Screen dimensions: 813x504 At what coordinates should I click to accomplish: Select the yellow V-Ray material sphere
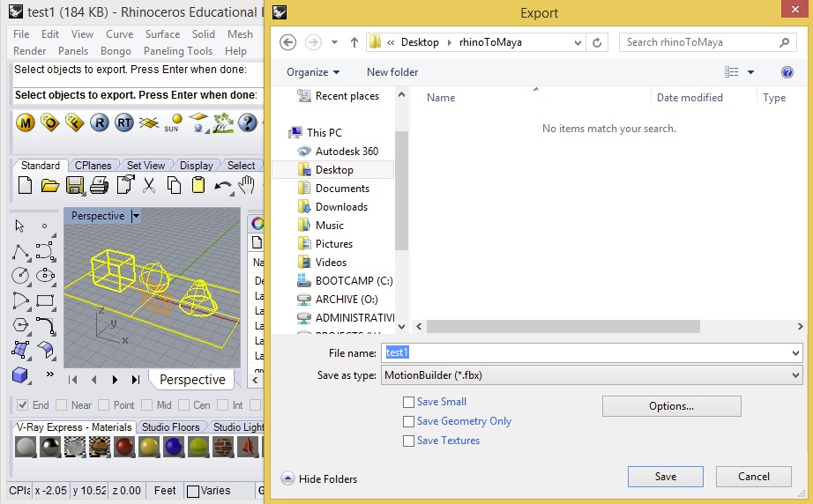pos(149,447)
